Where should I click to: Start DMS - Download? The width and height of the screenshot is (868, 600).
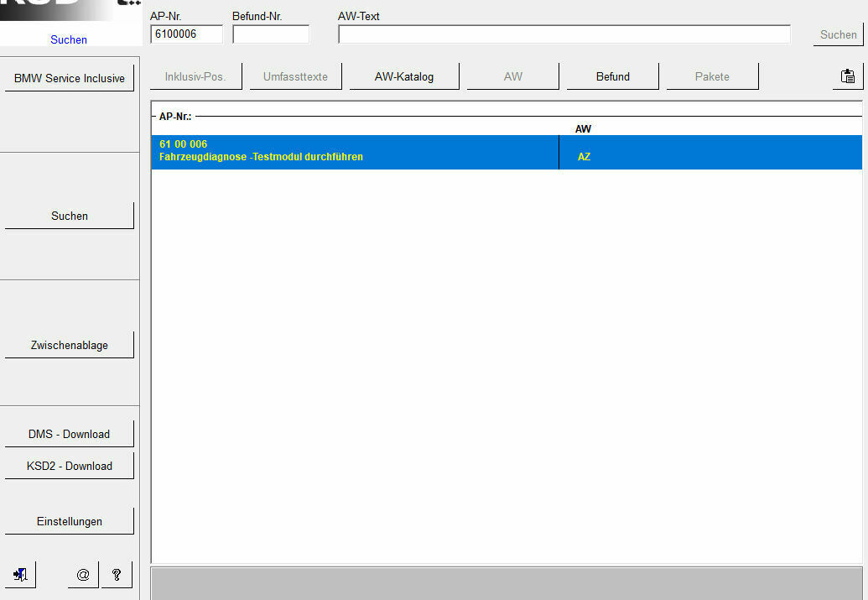[70, 434]
